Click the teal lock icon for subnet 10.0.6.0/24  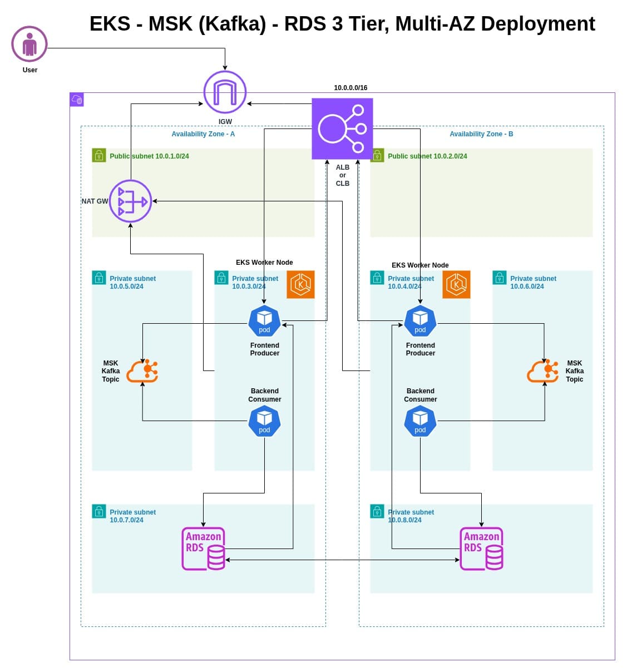(x=500, y=278)
